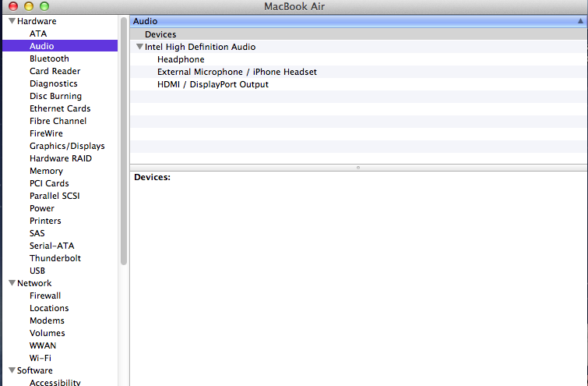The image size is (588, 386).
Task: Collapse the Network section triangle
Action: [12, 283]
